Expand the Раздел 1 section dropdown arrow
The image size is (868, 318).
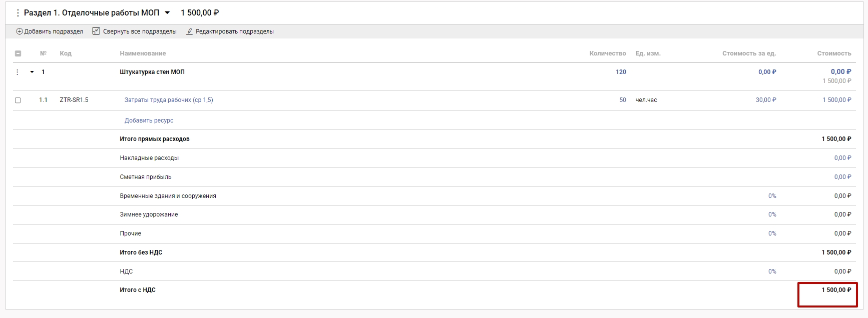(x=167, y=13)
